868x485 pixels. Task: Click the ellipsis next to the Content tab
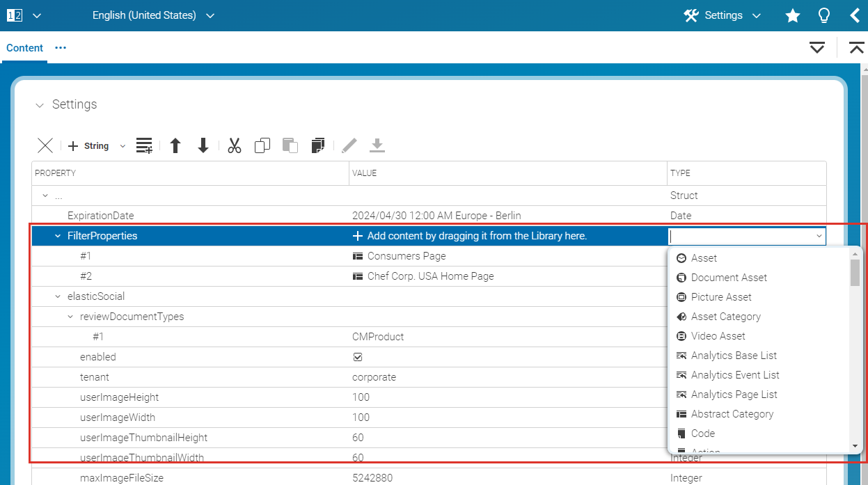61,47
